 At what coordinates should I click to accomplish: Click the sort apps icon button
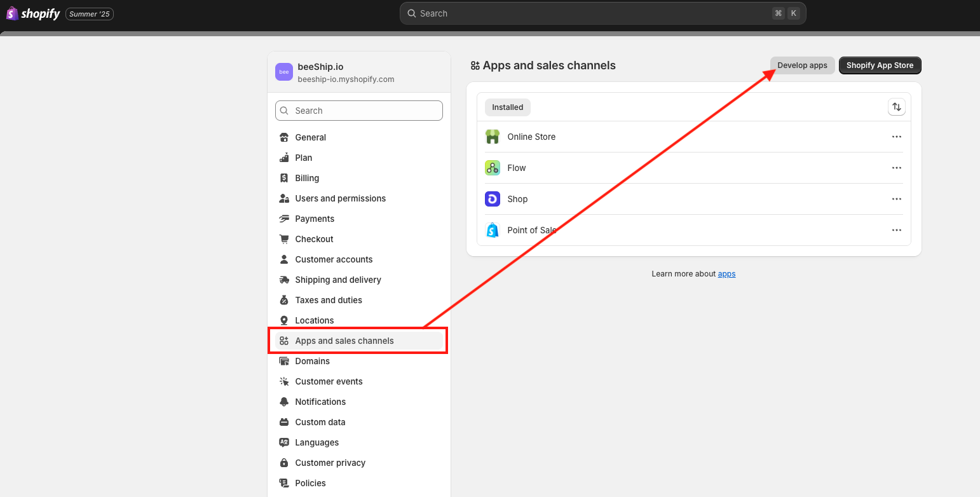point(896,107)
